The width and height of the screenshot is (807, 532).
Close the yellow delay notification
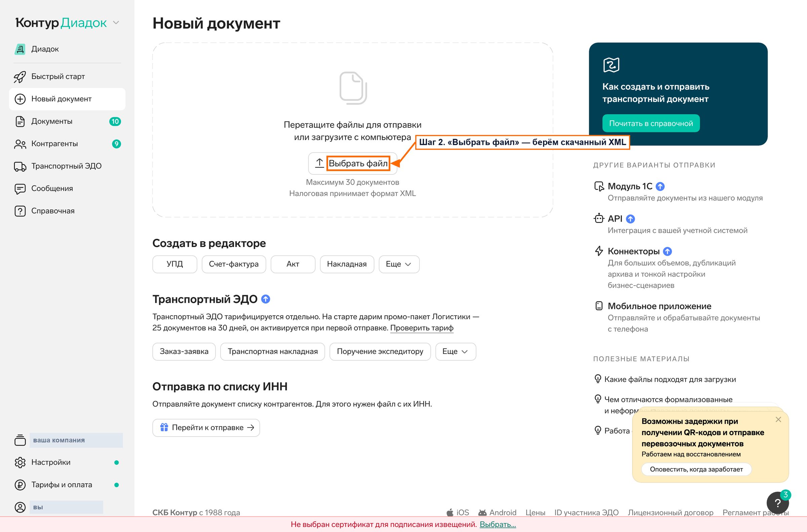click(x=778, y=420)
